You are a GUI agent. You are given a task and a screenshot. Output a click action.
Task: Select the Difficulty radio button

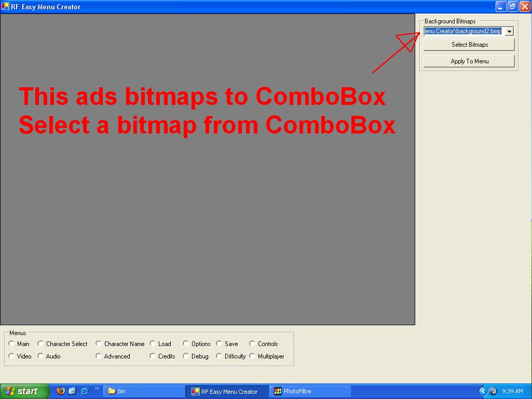click(220, 356)
